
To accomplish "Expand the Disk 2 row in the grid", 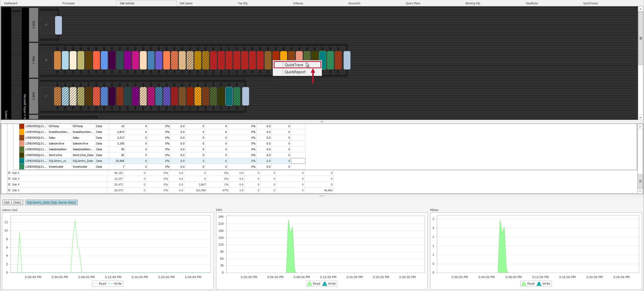I will tap(9, 173).
